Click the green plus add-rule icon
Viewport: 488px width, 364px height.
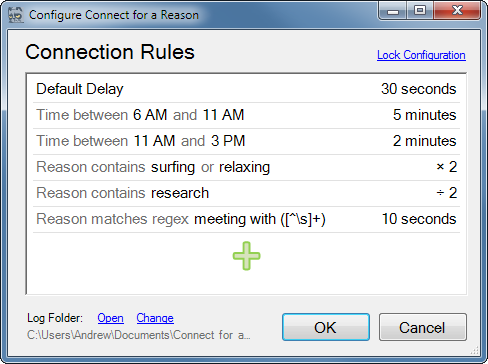(x=246, y=256)
